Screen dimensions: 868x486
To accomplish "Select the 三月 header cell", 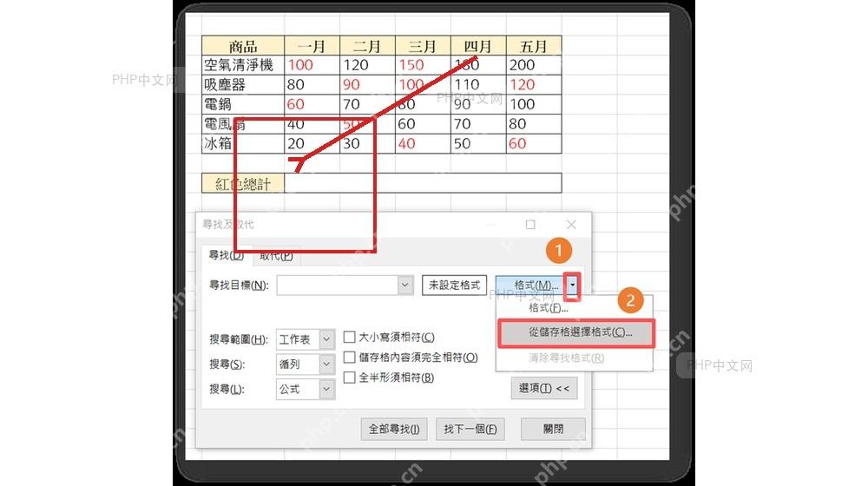I will [423, 45].
